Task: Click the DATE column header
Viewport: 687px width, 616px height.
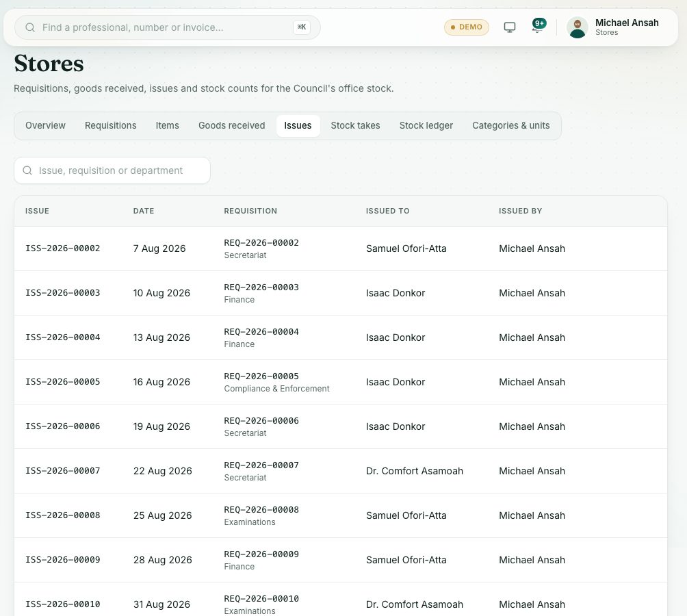Action: coord(144,211)
